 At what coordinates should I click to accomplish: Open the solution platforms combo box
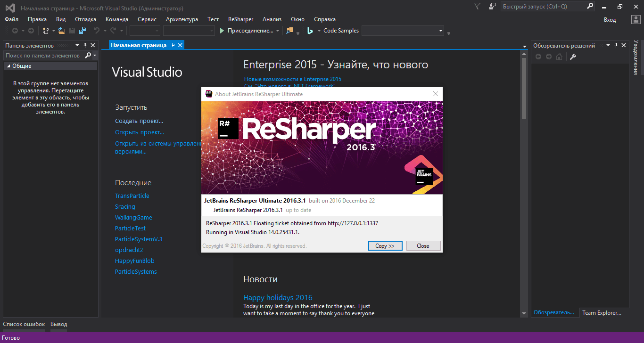tap(189, 31)
